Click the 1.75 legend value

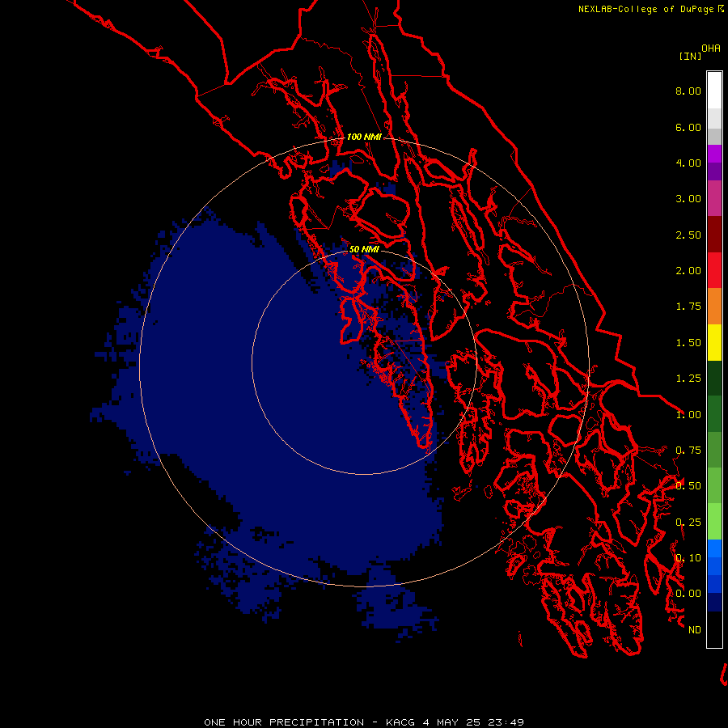tap(688, 307)
